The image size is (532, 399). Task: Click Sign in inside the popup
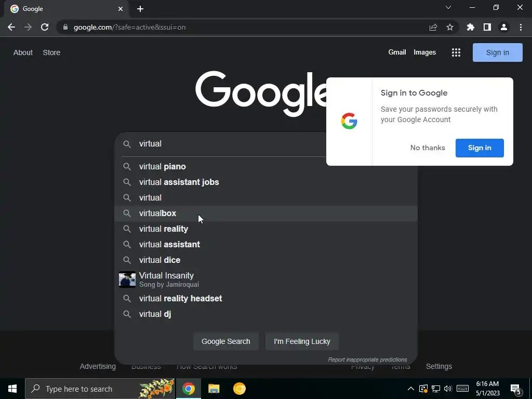point(480,148)
